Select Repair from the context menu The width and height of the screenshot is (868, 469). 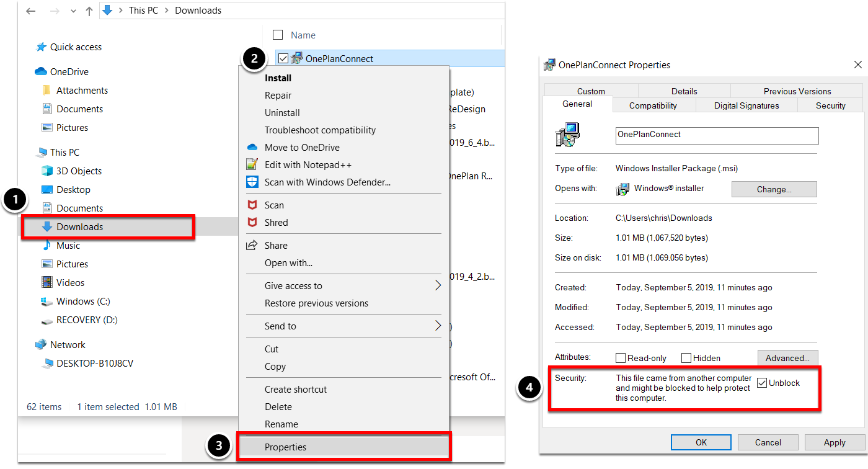coord(278,96)
